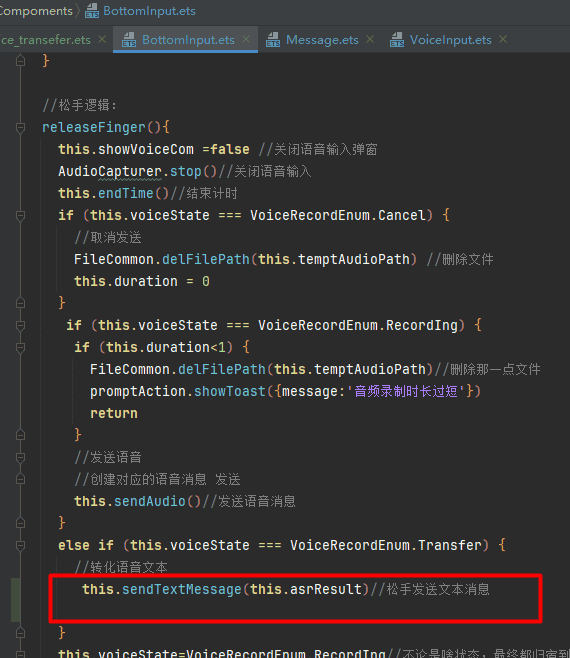Click the green change marker in the gutter
Screen dimensions: 570x658
tap(16, 600)
